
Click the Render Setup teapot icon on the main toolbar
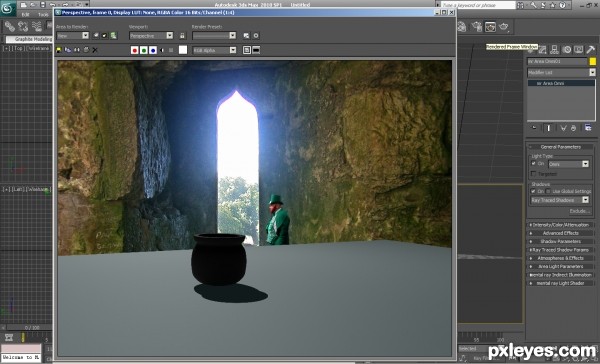[476, 26]
